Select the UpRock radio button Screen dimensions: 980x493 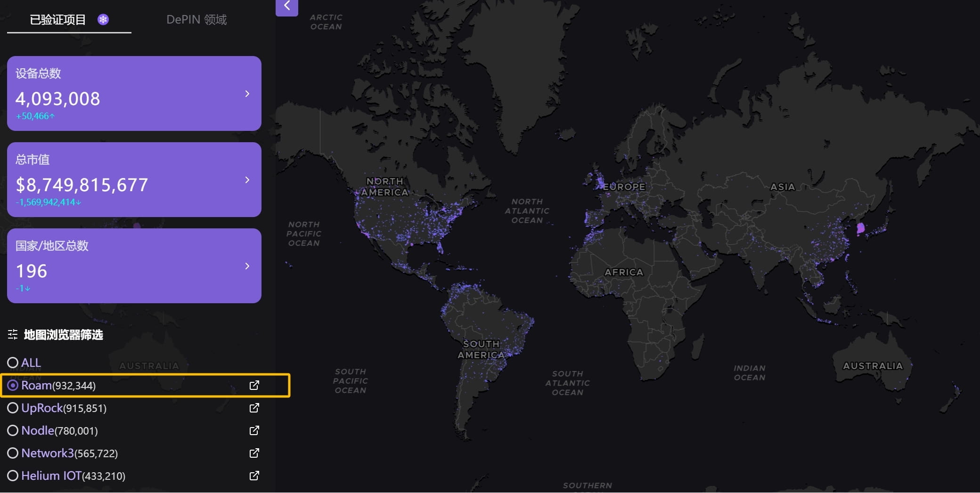pyautogui.click(x=13, y=408)
